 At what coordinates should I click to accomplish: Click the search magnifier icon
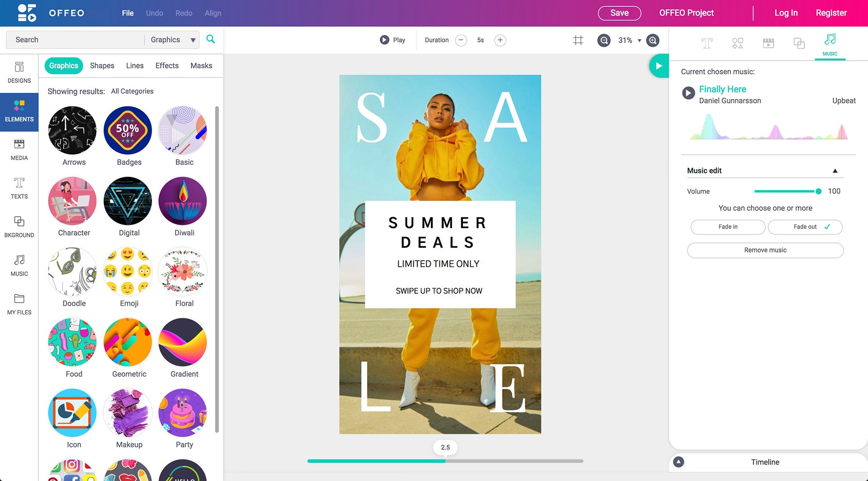[x=211, y=39]
